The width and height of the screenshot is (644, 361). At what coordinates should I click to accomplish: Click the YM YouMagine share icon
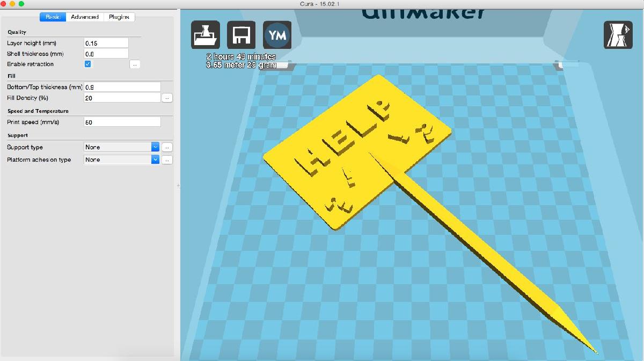277,35
